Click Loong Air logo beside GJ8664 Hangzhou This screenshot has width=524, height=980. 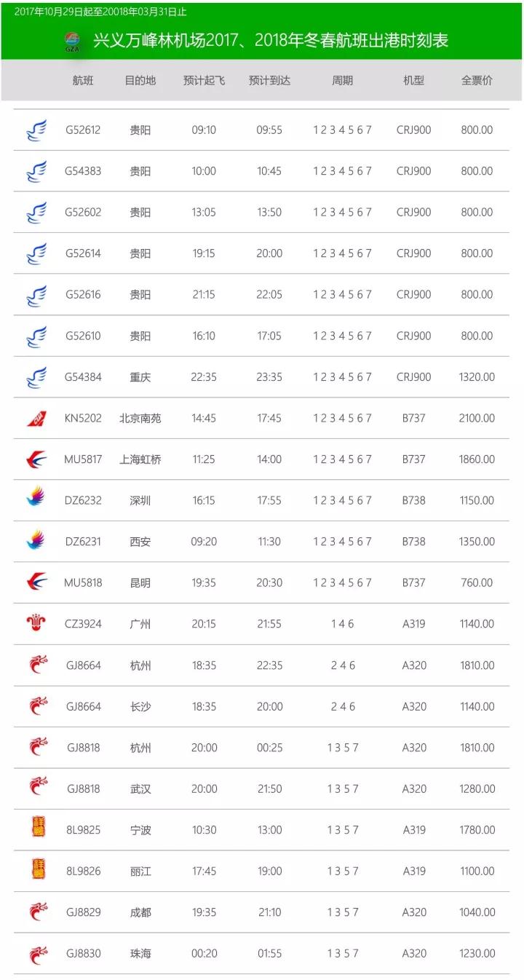point(37,665)
